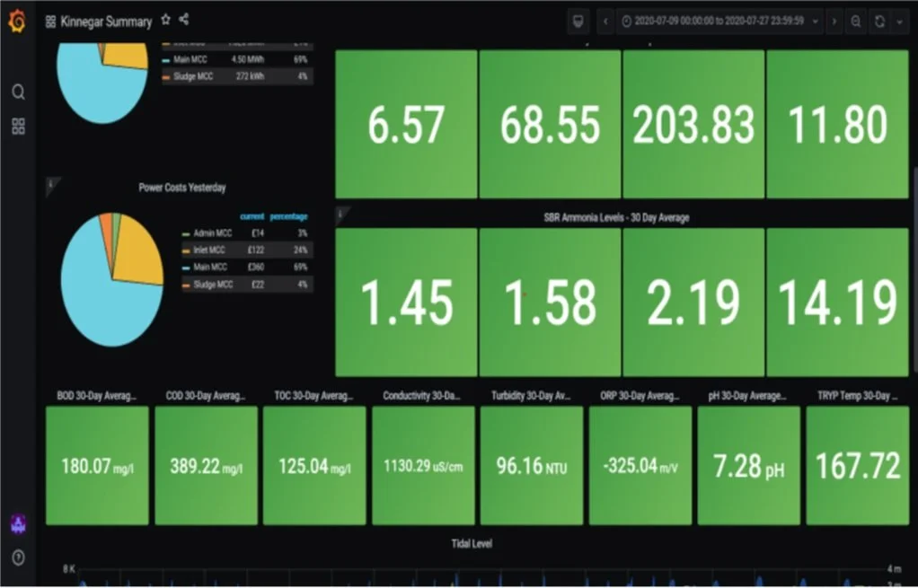Click the Main MCC £360 blue color swatch
The width and height of the screenshot is (918, 588).
[186, 268]
